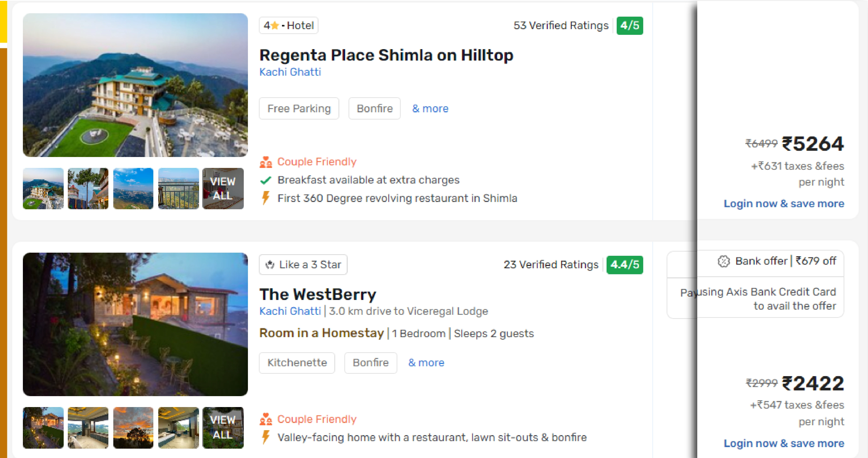868x458 pixels.
Task: Open the Regenta Place Shimla on Hilltop title
Action: pos(386,55)
